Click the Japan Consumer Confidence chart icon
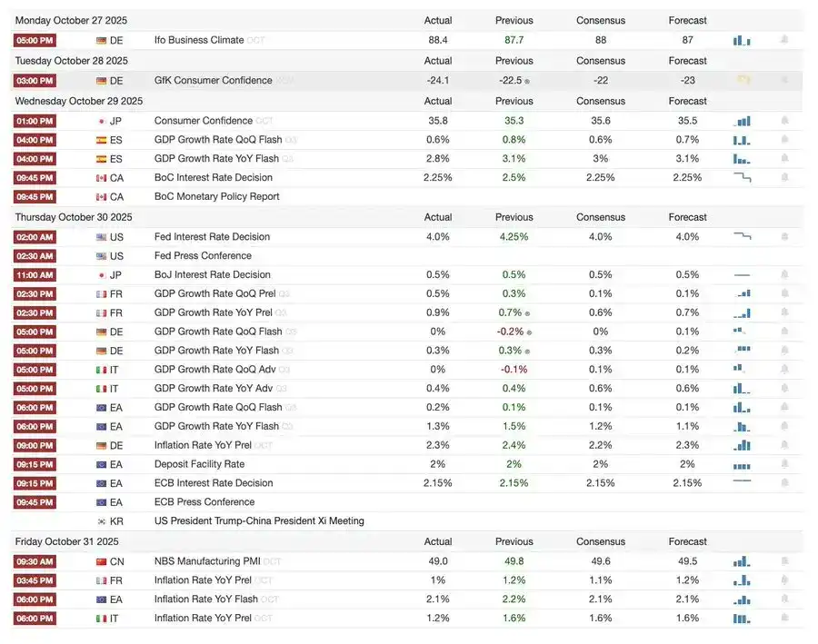Viewport: 818px width, 644px height. click(743, 121)
